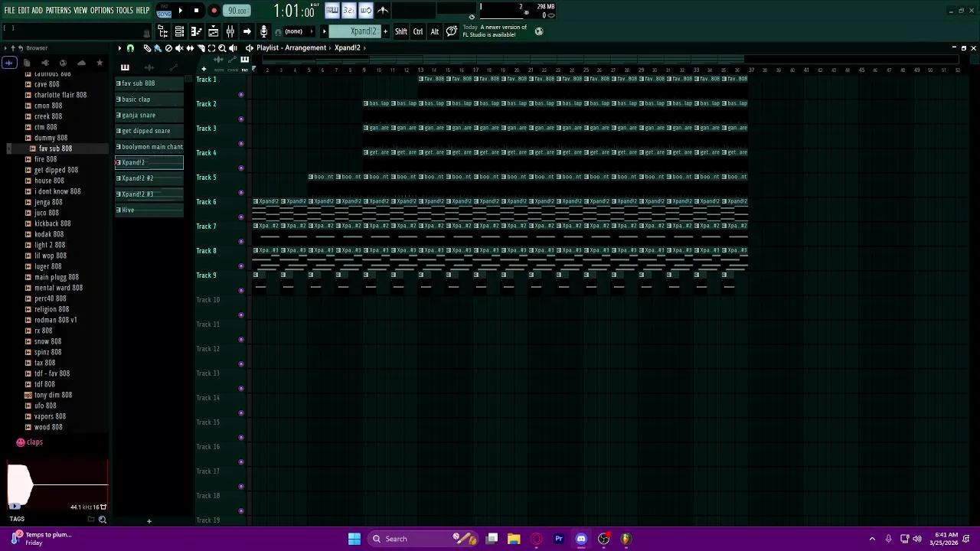Expand the browser options arrow

5,48
